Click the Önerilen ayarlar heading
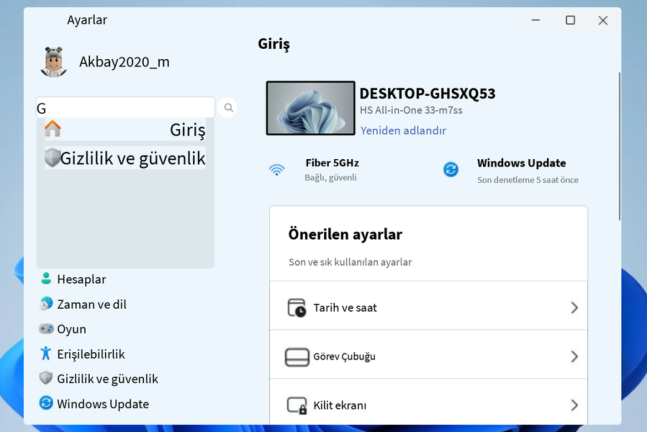This screenshot has width=647, height=432. (x=345, y=234)
